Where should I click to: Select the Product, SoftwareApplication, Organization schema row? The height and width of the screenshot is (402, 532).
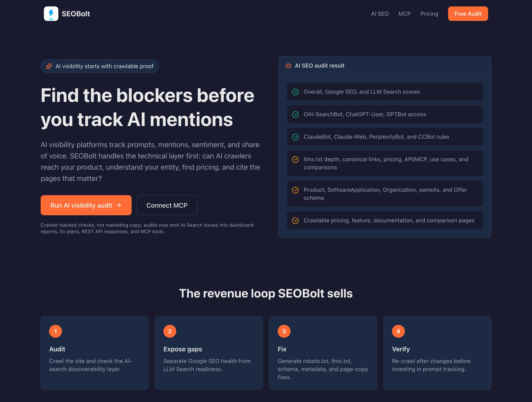385,194
